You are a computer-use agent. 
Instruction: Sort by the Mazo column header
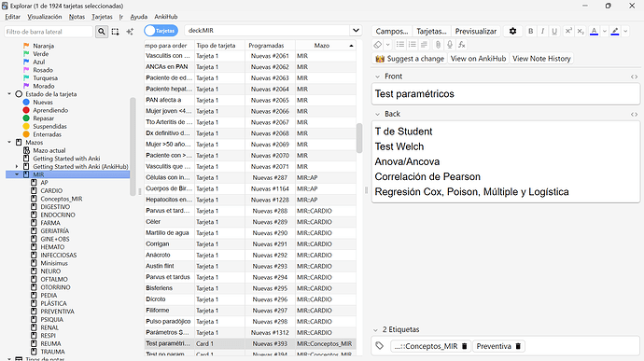pyautogui.click(x=326, y=46)
